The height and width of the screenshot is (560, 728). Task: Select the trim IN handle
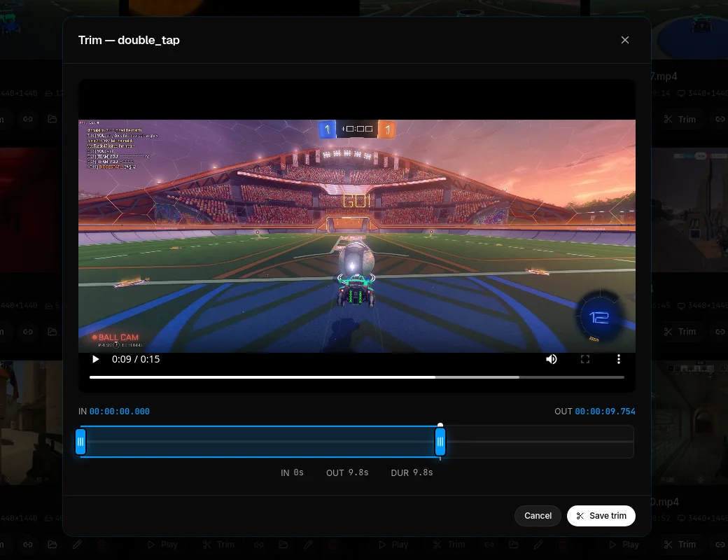point(80,442)
